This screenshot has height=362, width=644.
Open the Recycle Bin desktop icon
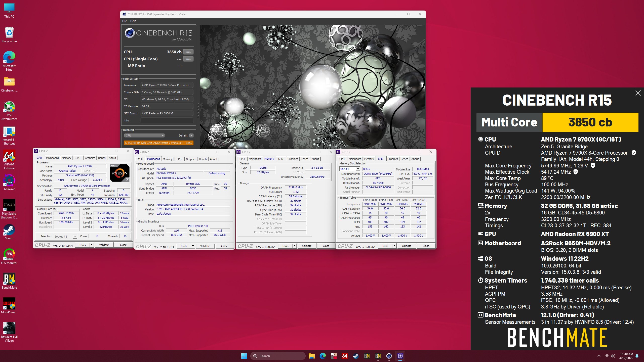coord(9,35)
